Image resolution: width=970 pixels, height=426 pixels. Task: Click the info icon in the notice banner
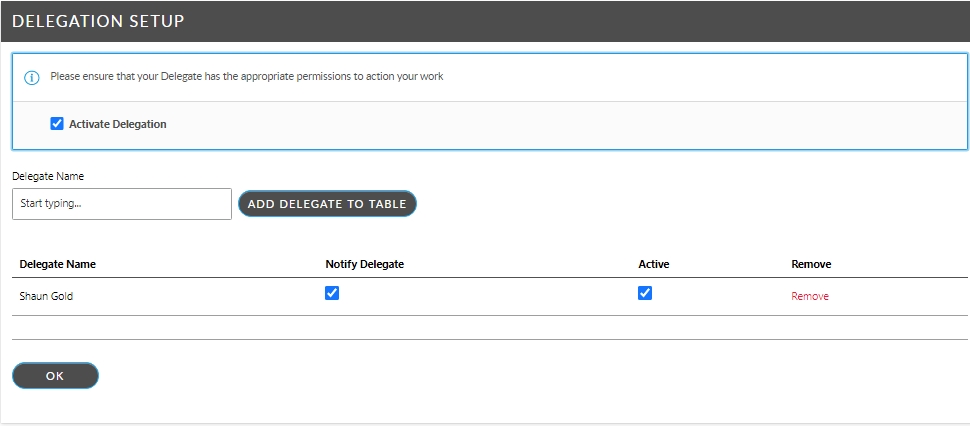[31, 77]
